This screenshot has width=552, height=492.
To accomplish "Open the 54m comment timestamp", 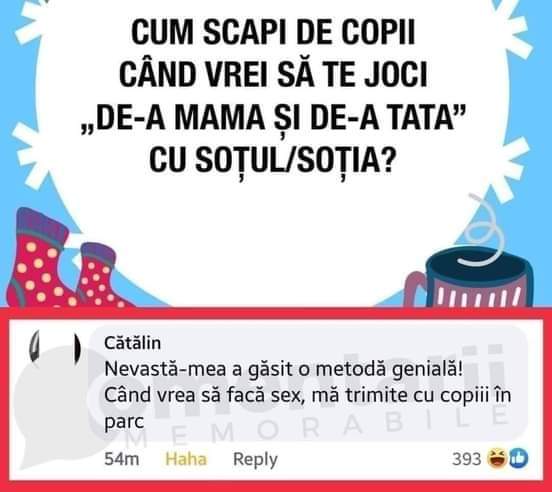I will [122, 459].
